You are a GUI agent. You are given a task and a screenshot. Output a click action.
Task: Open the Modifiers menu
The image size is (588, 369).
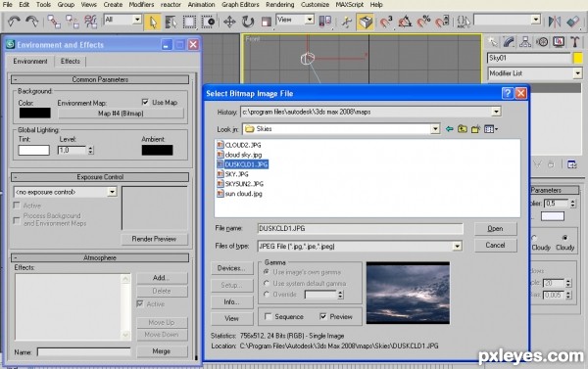(x=141, y=5)
